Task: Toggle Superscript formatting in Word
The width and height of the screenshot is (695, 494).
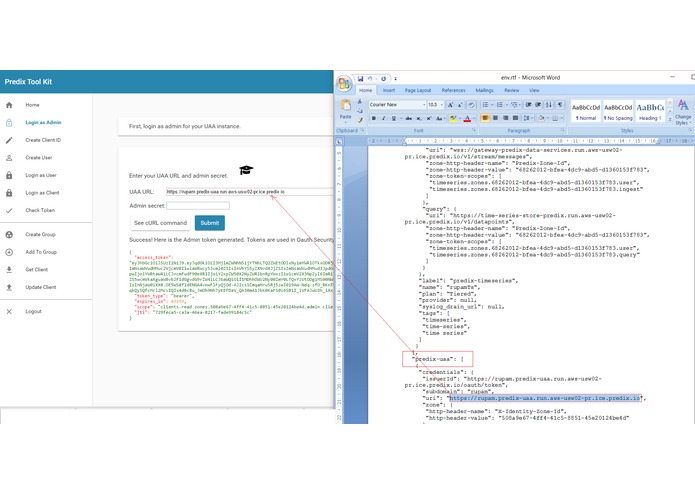Action: pos(429,118)
